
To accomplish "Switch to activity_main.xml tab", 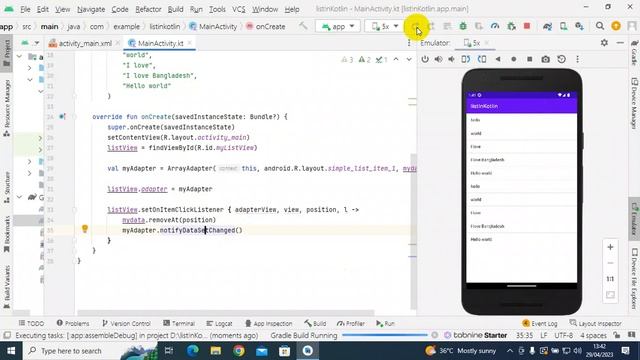I will [x=85, y=43].
